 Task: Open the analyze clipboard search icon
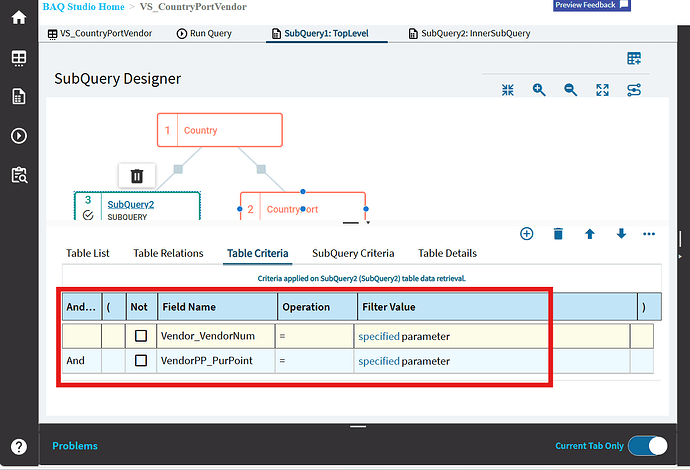coord(19,175)
